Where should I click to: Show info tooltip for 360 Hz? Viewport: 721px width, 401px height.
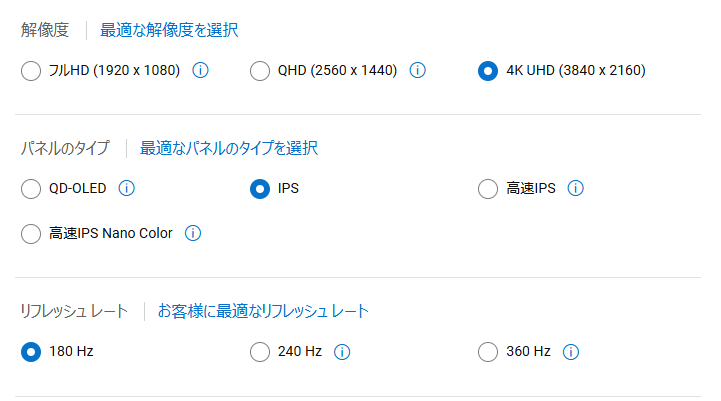571,352
